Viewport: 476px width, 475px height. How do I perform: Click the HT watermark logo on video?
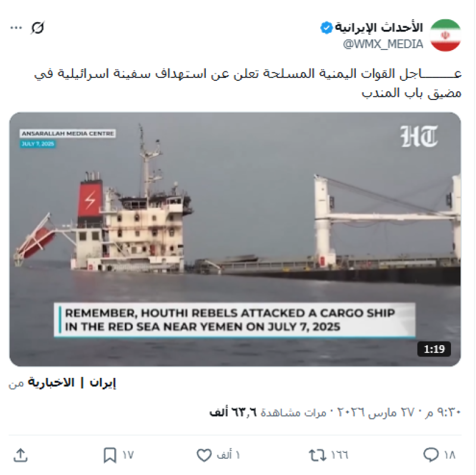coord(419,136)
